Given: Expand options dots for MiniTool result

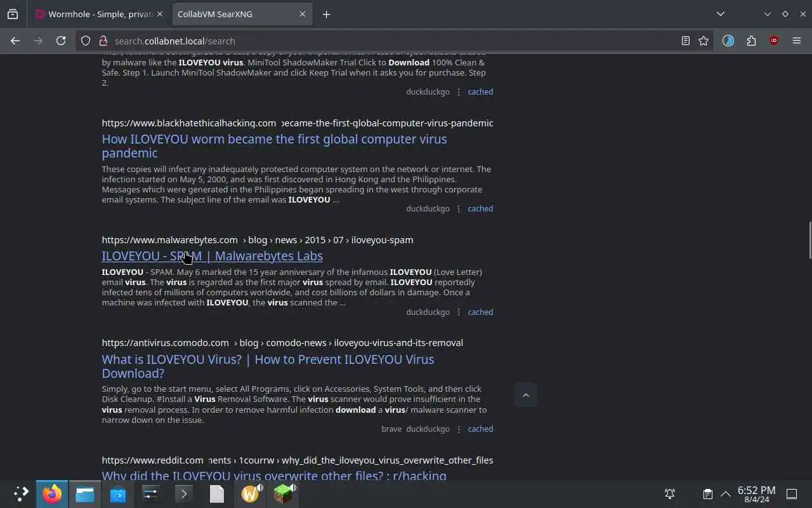Looking at the screenshot, I should (x=459, y=91).
